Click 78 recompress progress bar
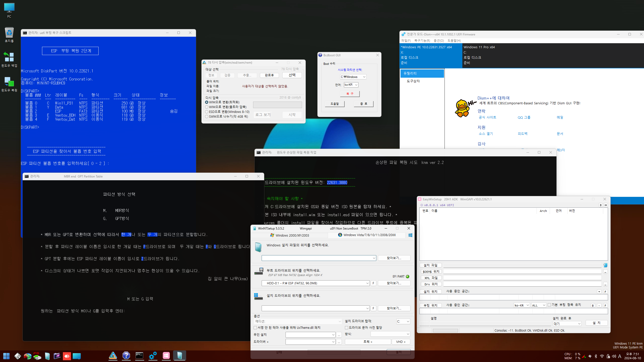644x362 pixels. (277, 105)
